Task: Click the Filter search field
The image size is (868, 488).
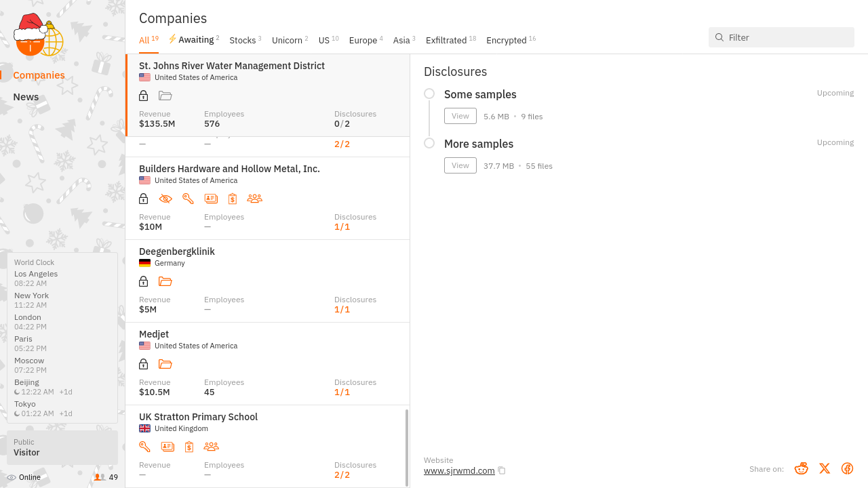Action: 781,37
